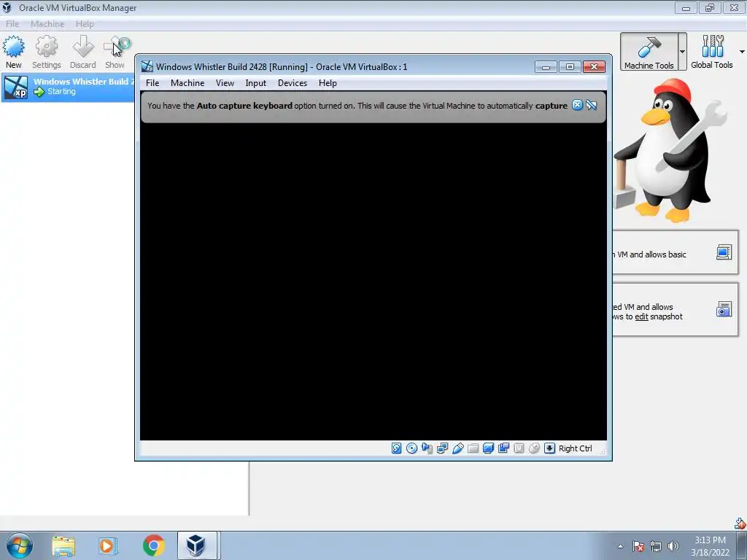Click volume speaker tray icon
Viewport: 747px width, 560px height.
[673, 546]
